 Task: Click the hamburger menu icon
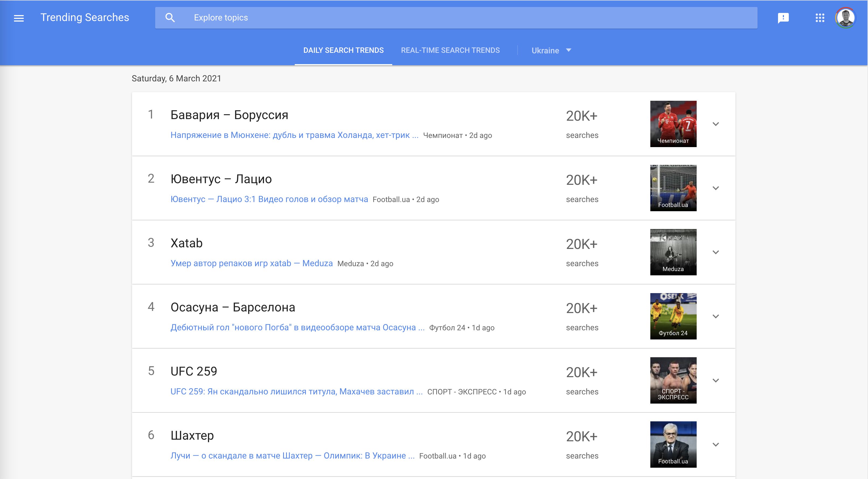coord(18,18)
